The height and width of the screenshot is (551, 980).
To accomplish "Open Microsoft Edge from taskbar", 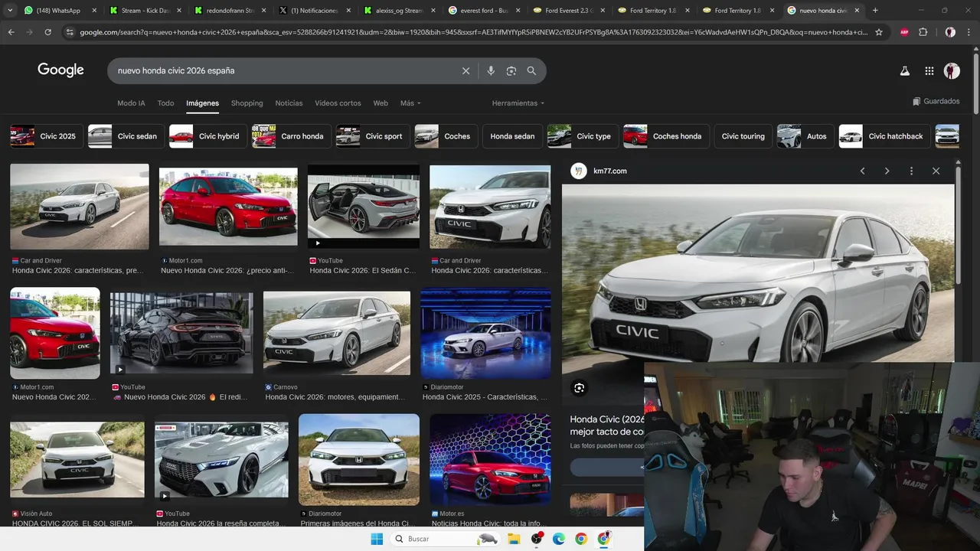I will click(x=559, y=539).
